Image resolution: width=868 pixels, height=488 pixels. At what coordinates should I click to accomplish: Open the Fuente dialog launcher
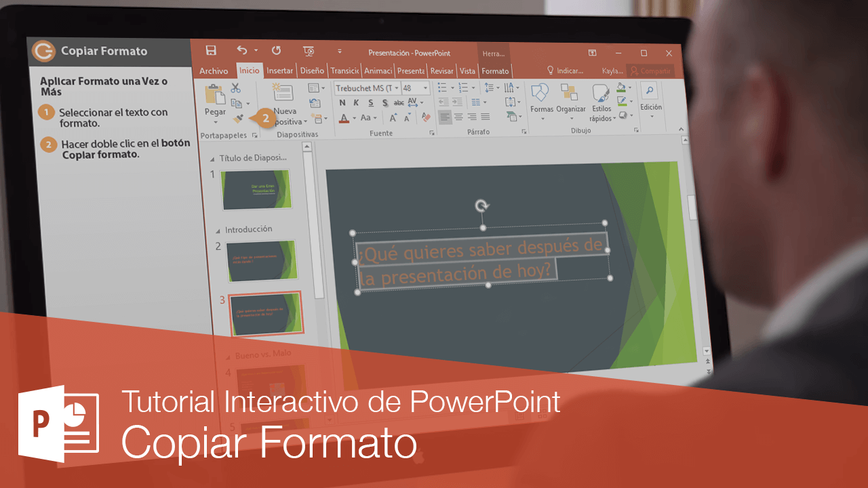[x=432, y=133]
